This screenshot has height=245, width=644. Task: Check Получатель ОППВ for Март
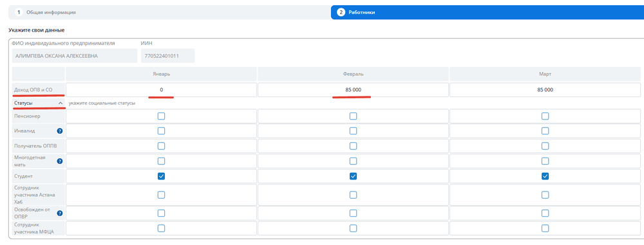545,146
